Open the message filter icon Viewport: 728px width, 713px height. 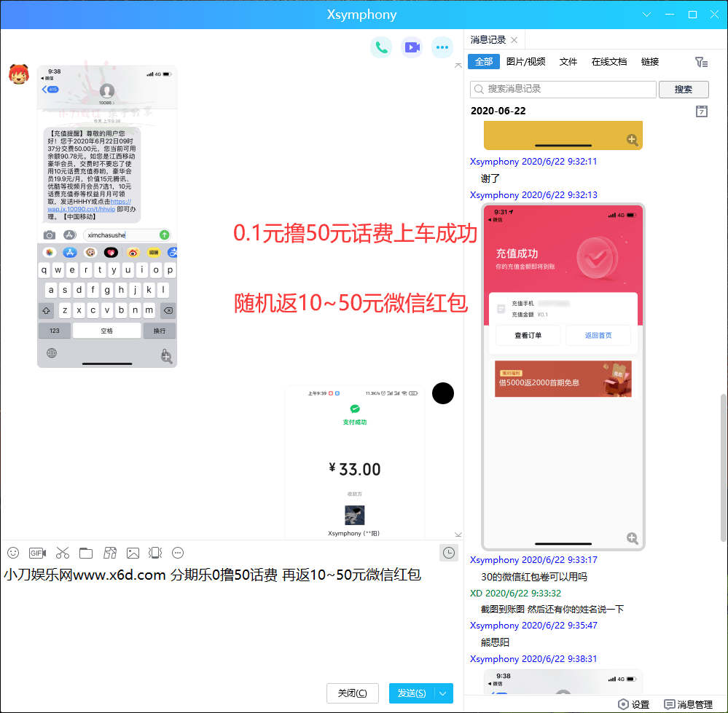click(701, 62)
